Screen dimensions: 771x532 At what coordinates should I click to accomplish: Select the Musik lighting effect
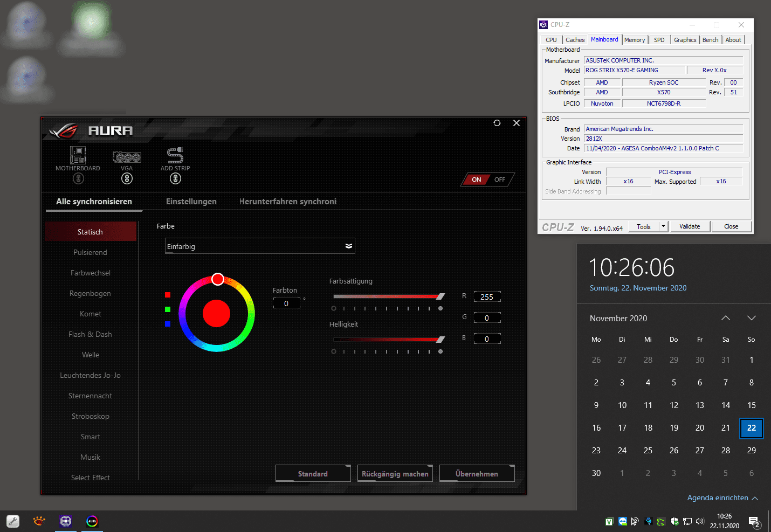click(x=91, y=457)
